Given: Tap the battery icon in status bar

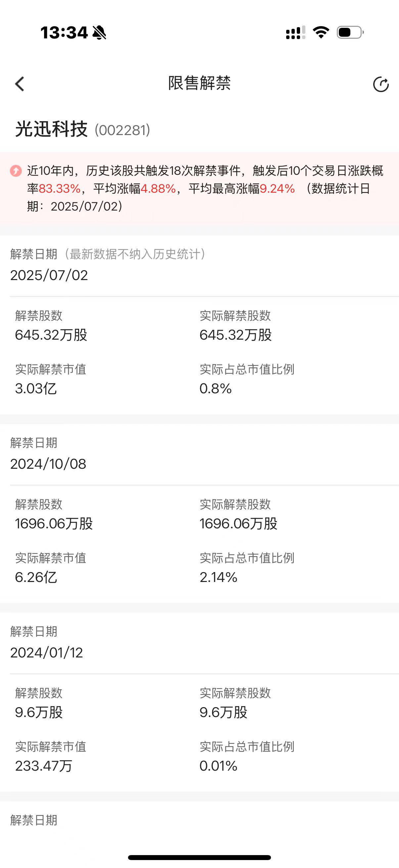Looking at the screenshot, I should pyautogui.click(x=350, y=32).
